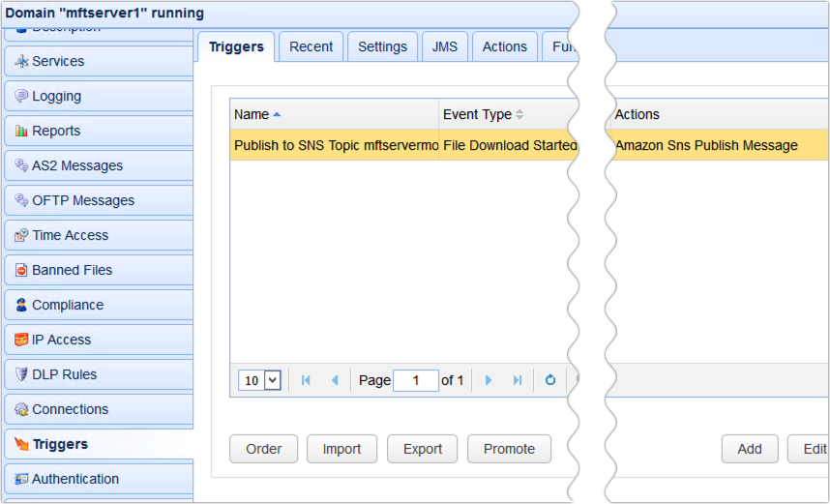This screenshot has width=830, height=504.
Task: Click the Add button
Action: click(x=749, y=449)
